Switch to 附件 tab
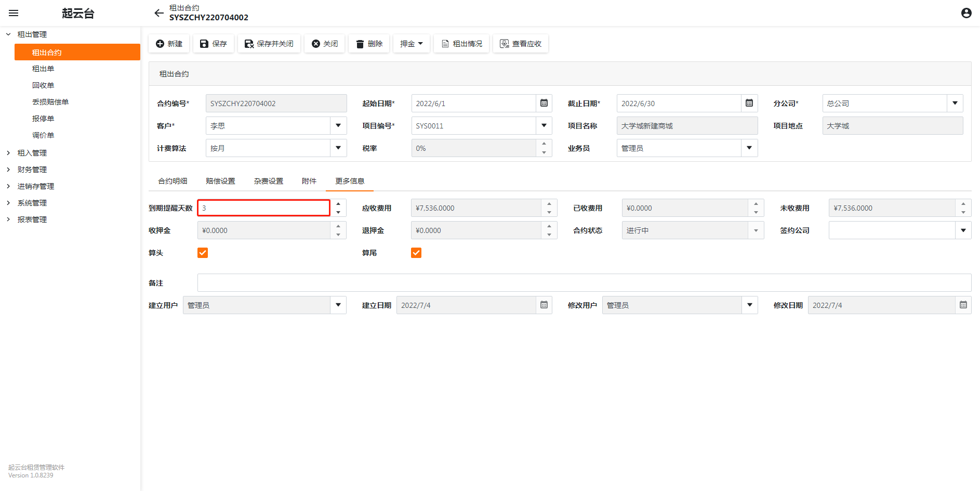980x491 pixels. 309,181
